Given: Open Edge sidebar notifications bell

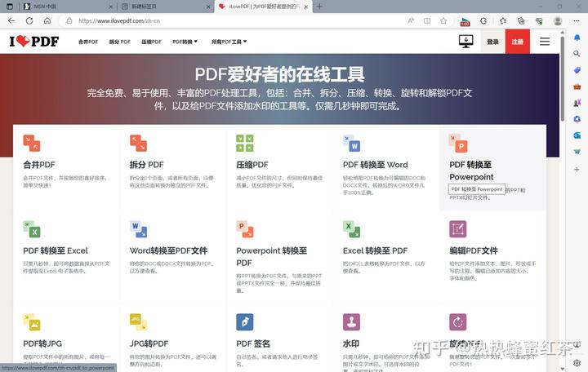Looking at the screenshot, I should coord(577,38).
